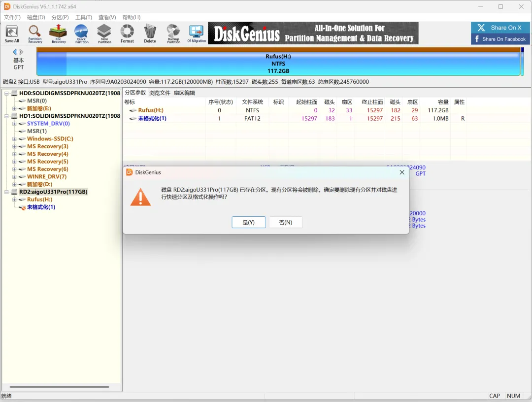Click the Share On X button

pyautogui.click(x=500, y=28)
